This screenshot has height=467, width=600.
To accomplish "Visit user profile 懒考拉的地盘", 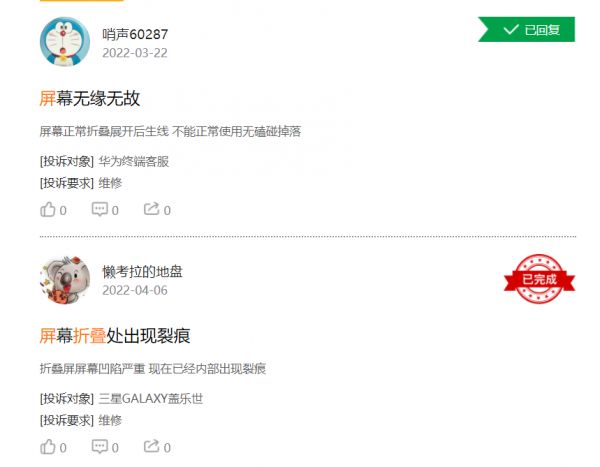I will (x=142, y=272).
